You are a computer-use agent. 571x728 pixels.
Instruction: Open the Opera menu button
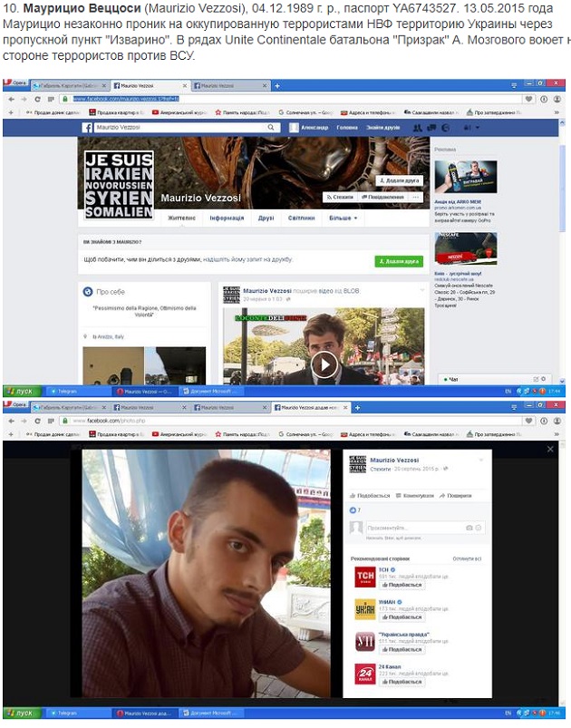click(x=15, y=84)
